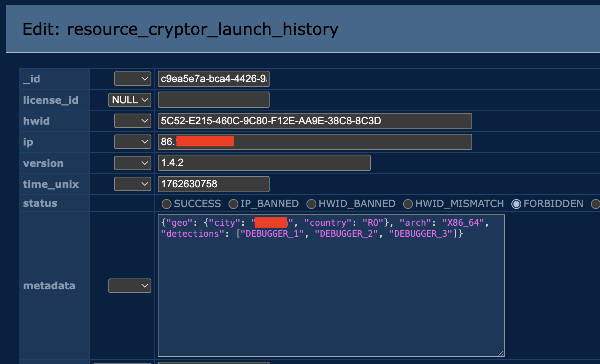600x364 pixels.
Task: Focus the time_unix timestamp field
Action: tap(213, 184)
